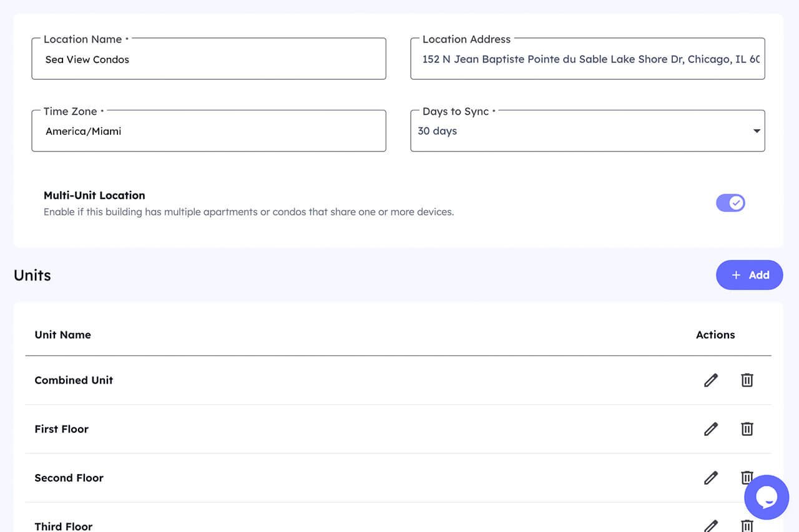
Task: Select the Second Floor row name
Action: 69,478
